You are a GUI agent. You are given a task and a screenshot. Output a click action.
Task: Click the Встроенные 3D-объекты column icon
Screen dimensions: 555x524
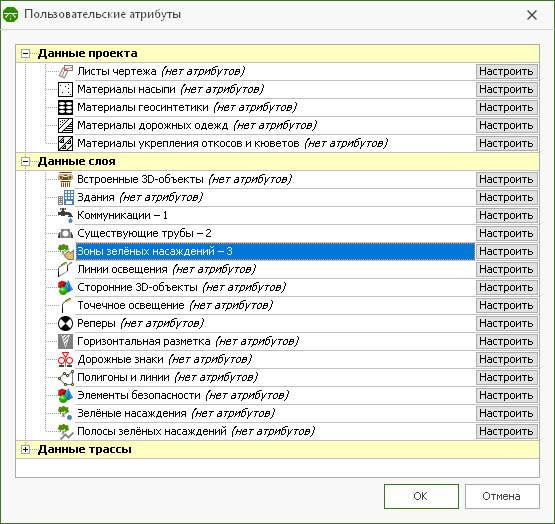[65, 179]
